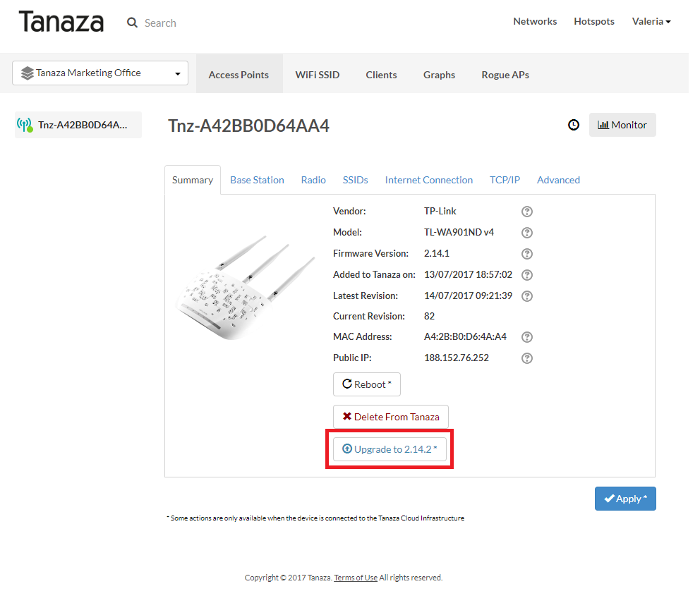Click the Reboot button
This screenshot has height=591, width=700.
click(x=366, y=384)
